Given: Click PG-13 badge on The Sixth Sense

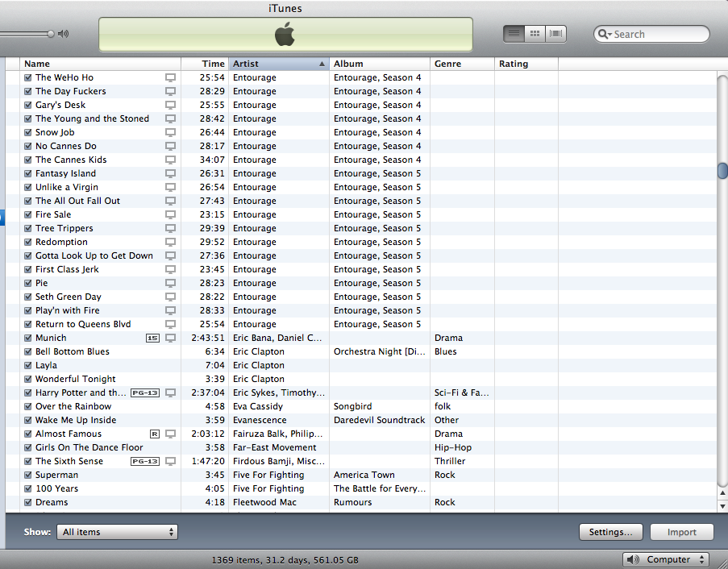Looking at the screenshot, I should (145, 461).
